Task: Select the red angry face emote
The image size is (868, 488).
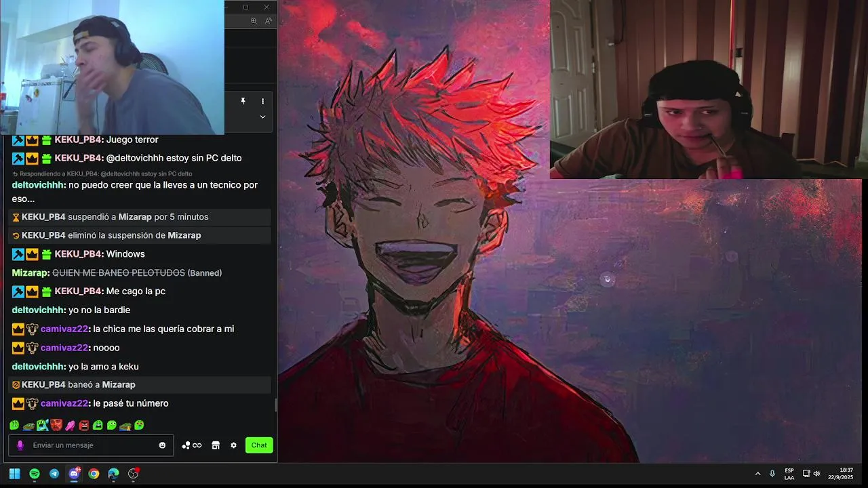Action: pyautogui.click(x=84, y=425)
